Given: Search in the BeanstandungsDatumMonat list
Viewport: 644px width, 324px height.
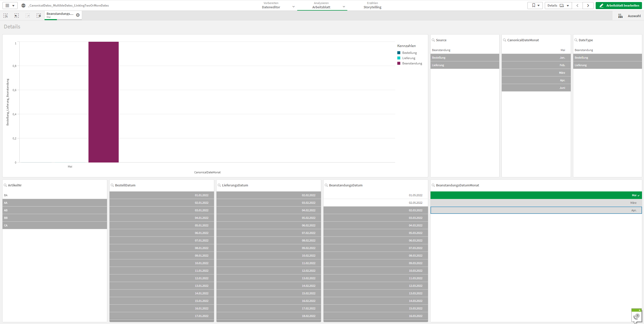Looking at the screenshot, I should click(433, 185).
